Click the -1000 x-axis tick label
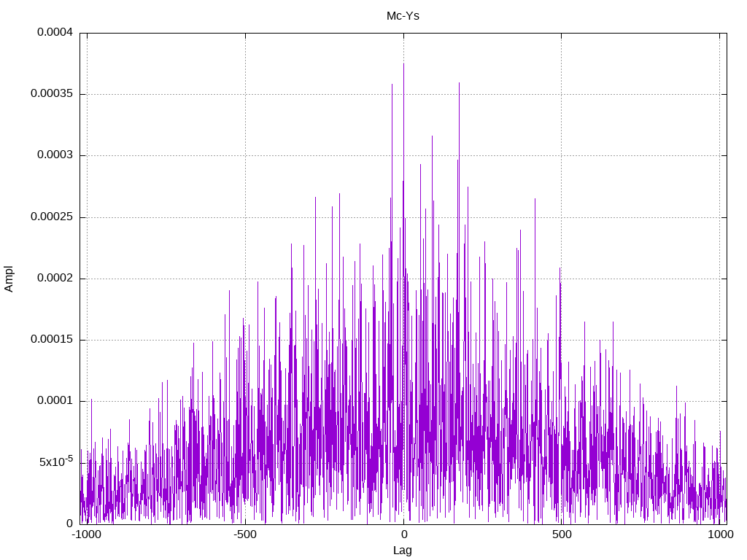Viewport: 747px width, 560px height. tap(86, 534)
